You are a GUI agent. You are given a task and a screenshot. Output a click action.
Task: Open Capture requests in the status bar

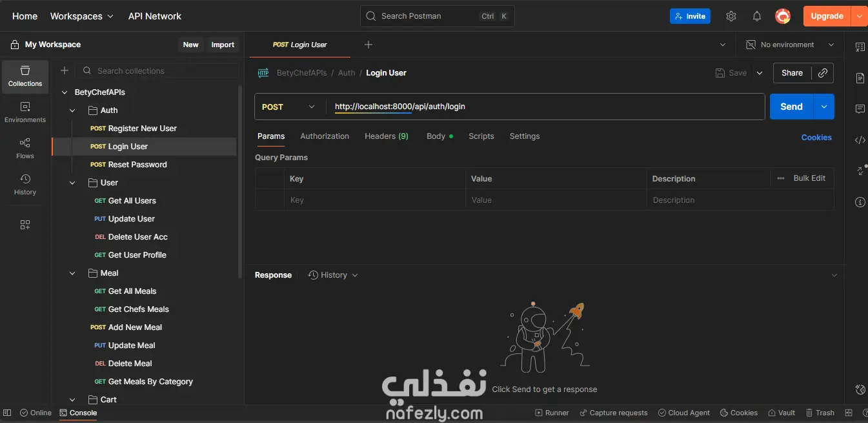click(x=613, y=413)
